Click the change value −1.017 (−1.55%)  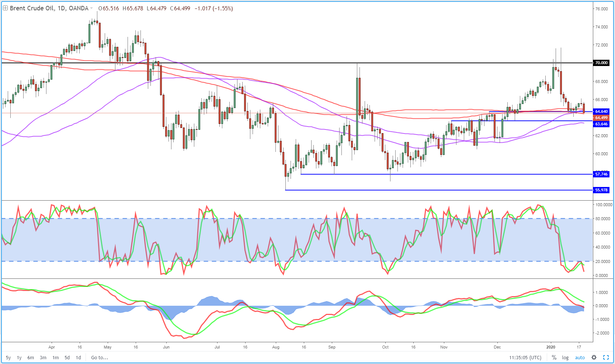click(x=214, y=8)
